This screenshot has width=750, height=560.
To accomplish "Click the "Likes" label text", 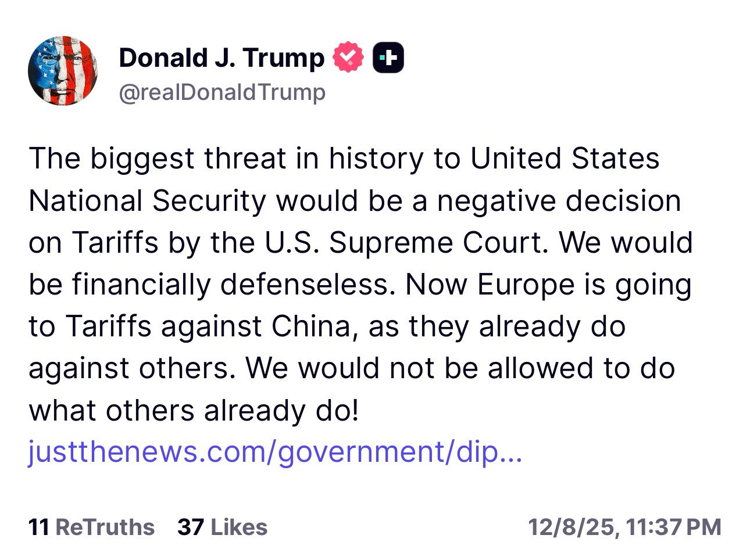I will click(239, 527).
